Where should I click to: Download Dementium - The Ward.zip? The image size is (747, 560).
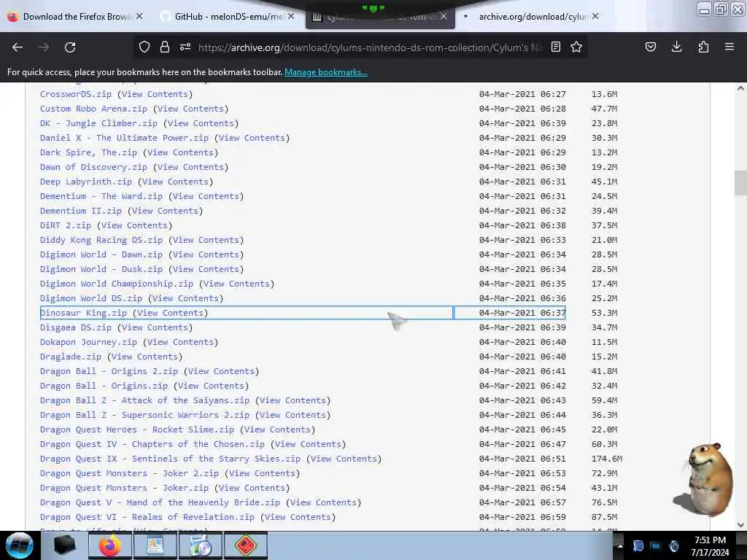101,196
